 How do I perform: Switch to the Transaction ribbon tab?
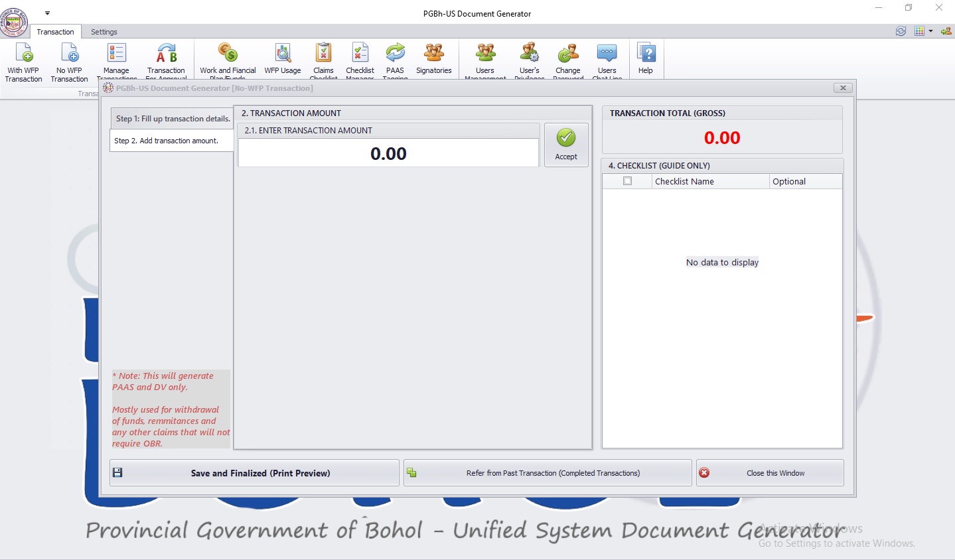click(56, 32)
